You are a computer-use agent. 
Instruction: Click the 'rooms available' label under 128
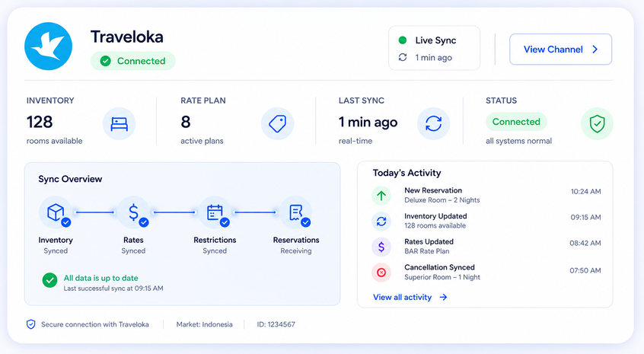(54, 141)
